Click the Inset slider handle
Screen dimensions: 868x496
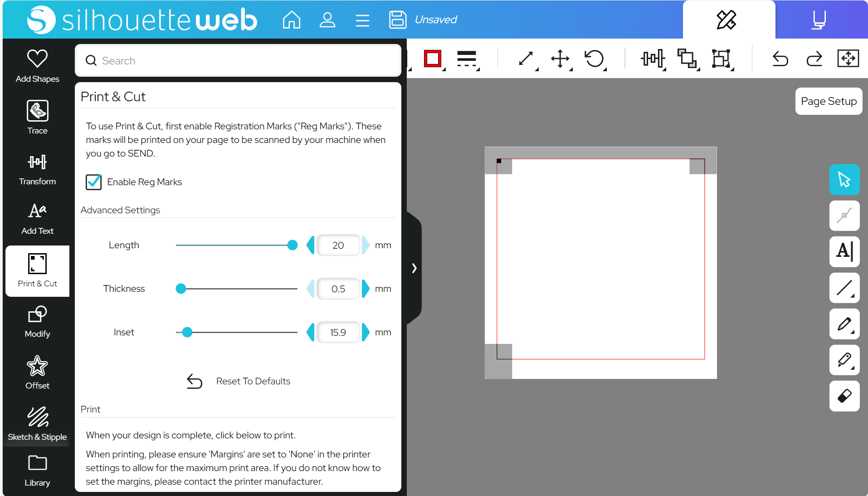(187, 332)
